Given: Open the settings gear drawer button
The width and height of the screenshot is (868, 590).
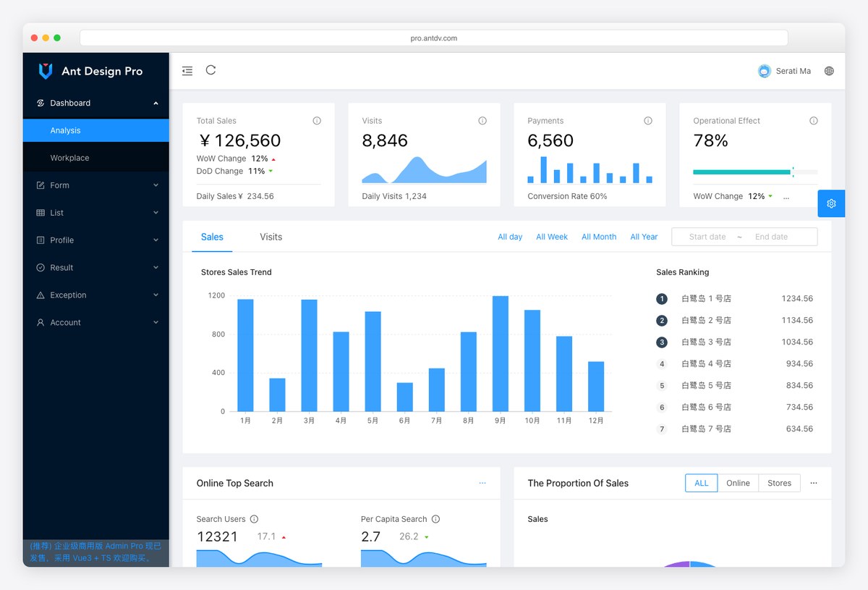Looking at the screenshot, I should pos(831,203).
